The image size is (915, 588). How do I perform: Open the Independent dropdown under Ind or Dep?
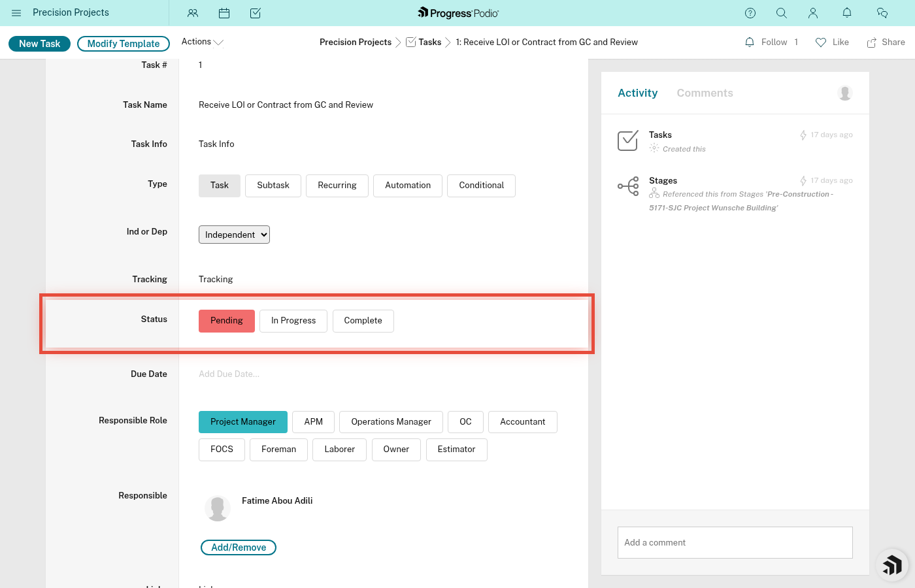(x=234, y=234)
